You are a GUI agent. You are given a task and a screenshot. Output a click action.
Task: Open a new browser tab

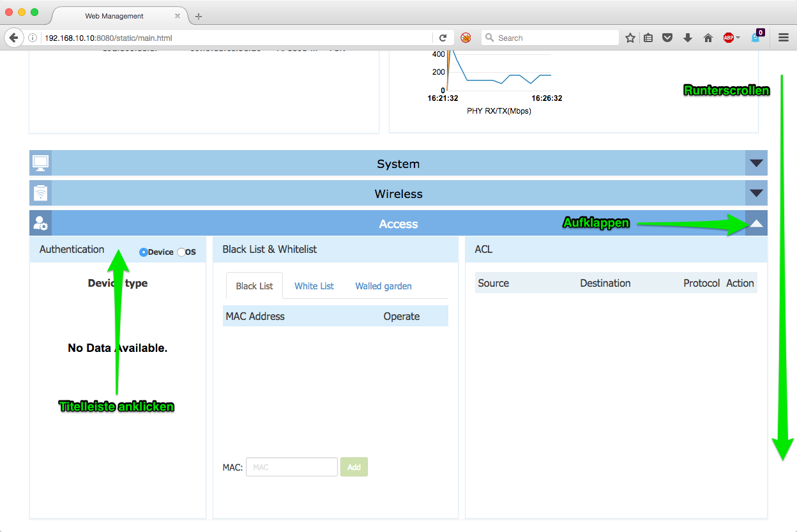[199, 17]
